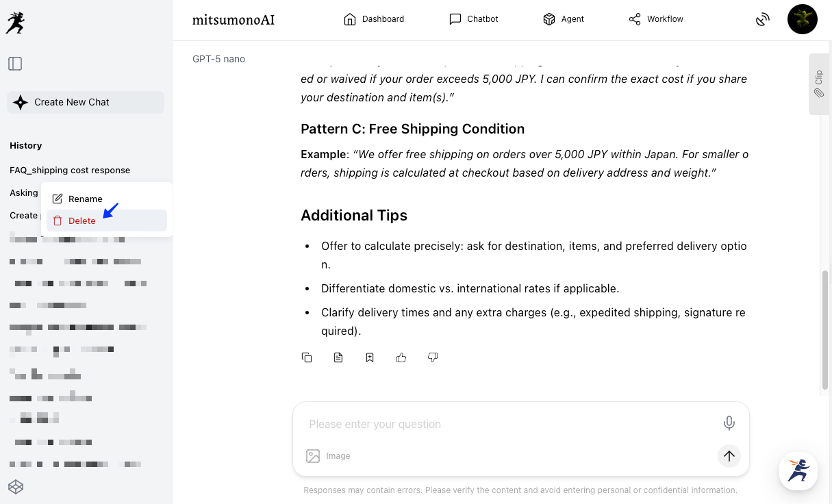Bookmark the response
The width and height of the screenshot is (832, 504).
coord(370,357)
